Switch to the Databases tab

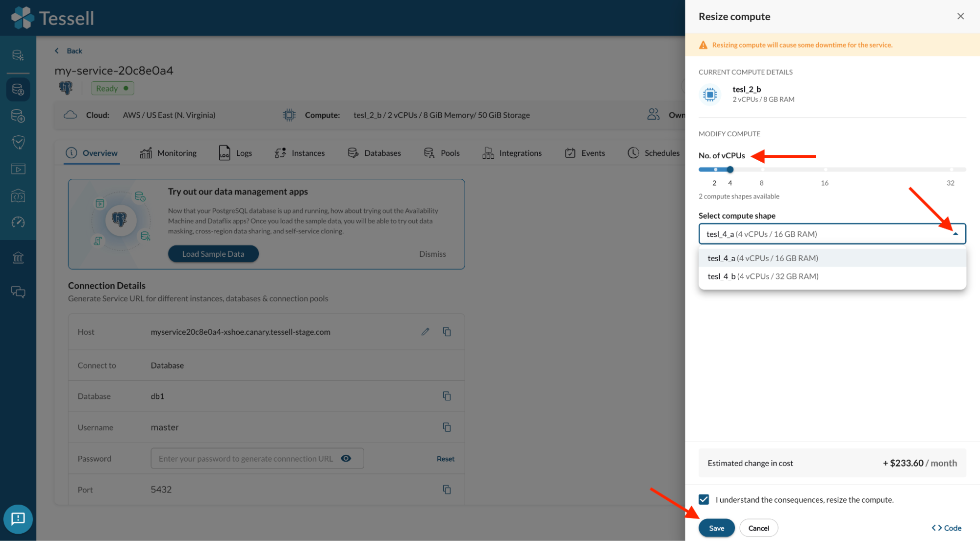click(374, 153)
